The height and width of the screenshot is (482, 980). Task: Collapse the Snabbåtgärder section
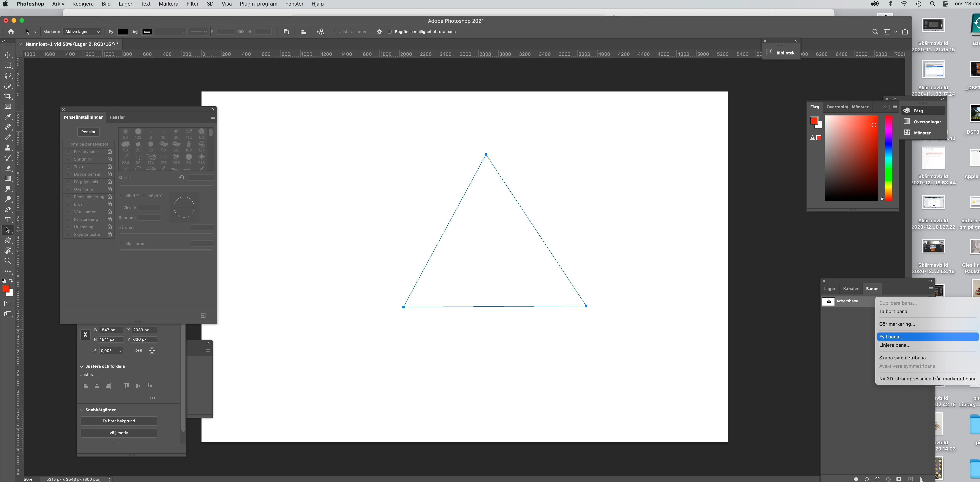coord(81,410)
